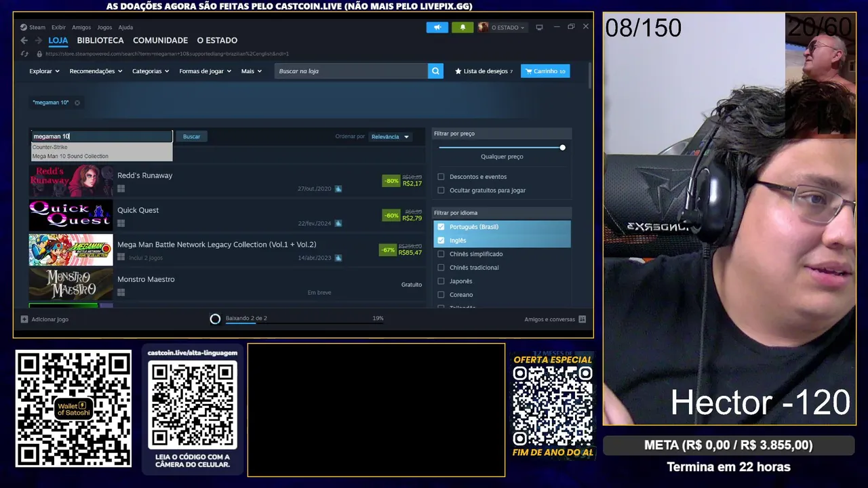Click the price filter slider handle
The width and height of the screenshot is (868, 488).
[562, 148]
